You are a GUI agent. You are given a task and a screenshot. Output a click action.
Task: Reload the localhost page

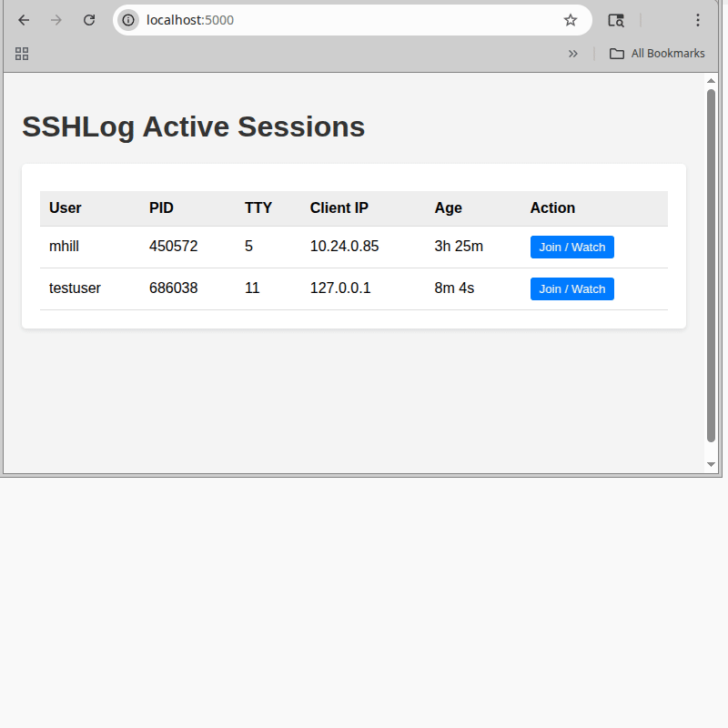pos(89,20)
